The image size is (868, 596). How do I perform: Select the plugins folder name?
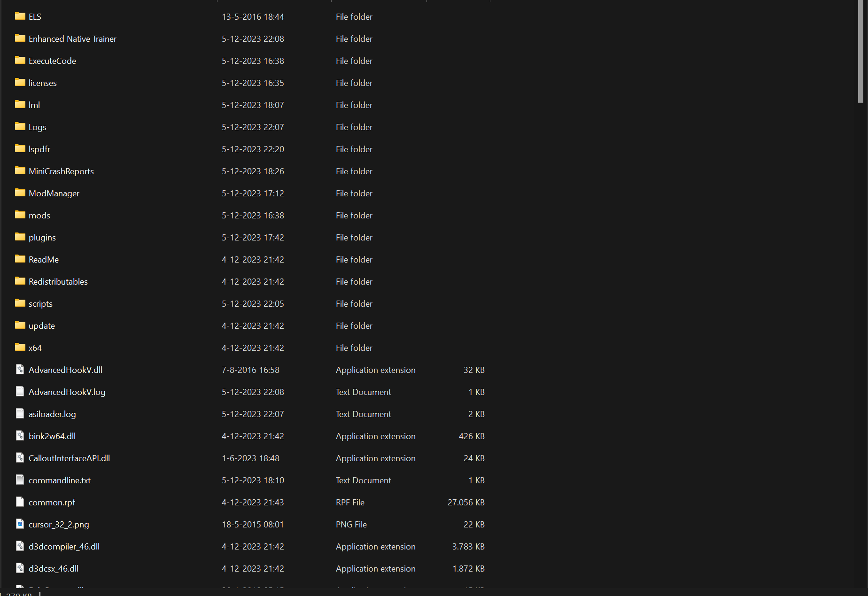[42, 238]
